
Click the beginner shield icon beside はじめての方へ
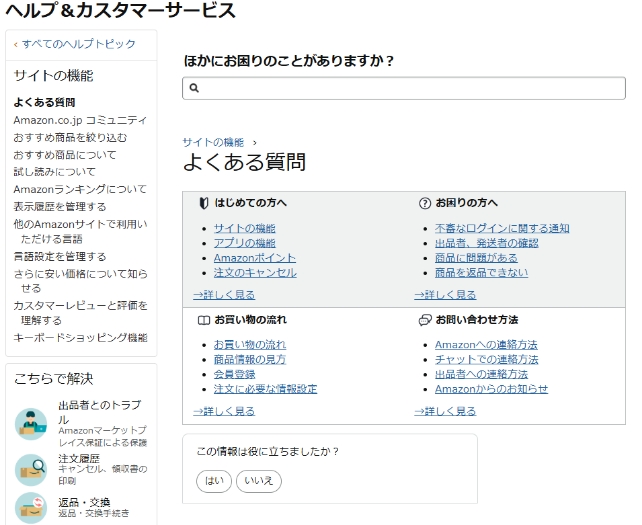pyautogui.click(x=203, y=203)
